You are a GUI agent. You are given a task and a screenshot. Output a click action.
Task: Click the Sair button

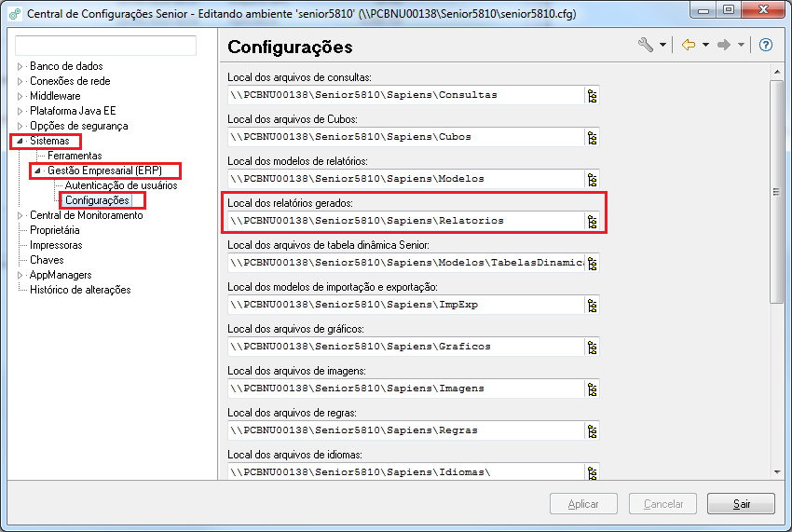click(x=741, y=504)
